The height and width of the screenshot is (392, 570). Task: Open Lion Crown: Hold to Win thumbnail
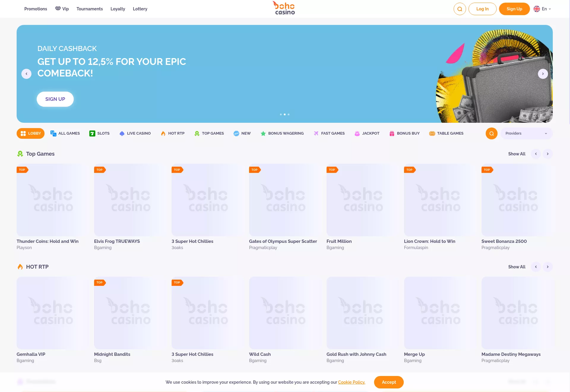440,200
